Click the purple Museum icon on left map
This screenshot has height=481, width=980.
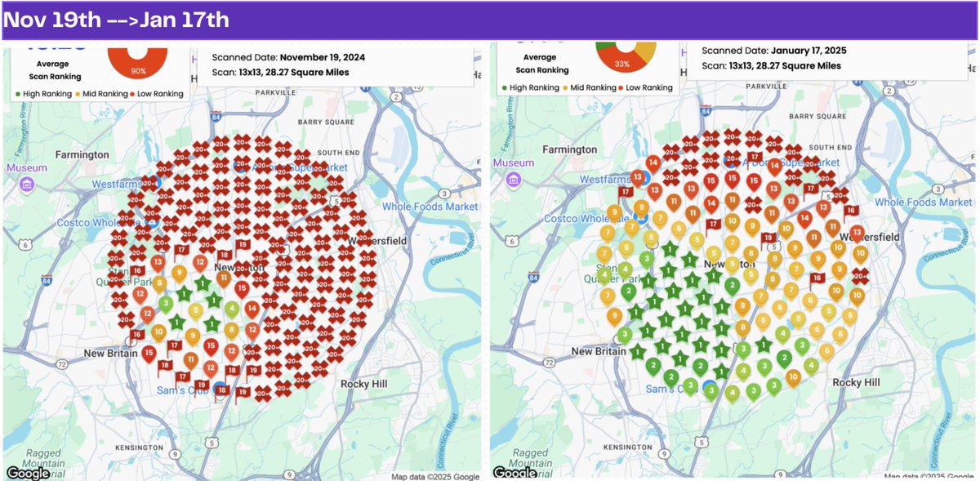[x=26, y=185]
